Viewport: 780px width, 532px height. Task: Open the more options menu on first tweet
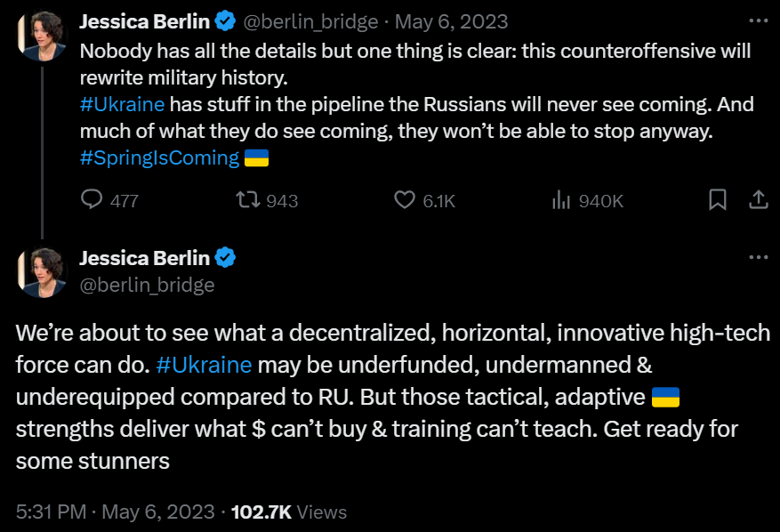tap(758, 20)
